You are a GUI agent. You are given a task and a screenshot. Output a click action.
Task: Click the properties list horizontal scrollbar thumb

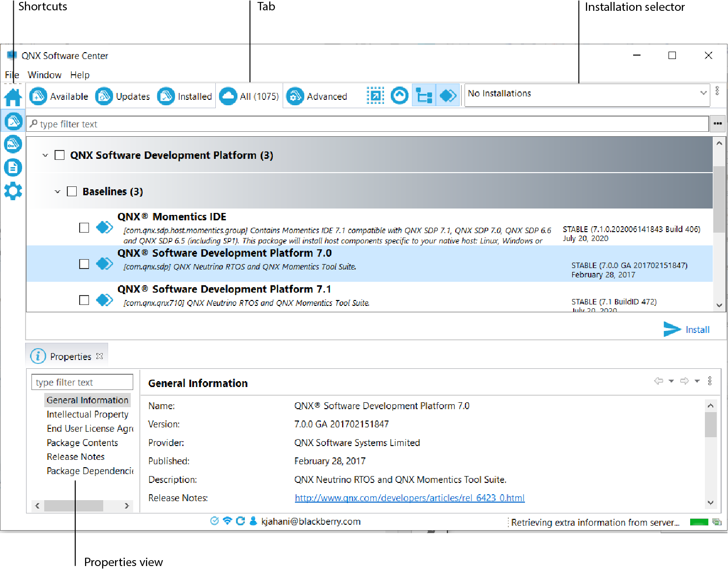coord(74,506)
